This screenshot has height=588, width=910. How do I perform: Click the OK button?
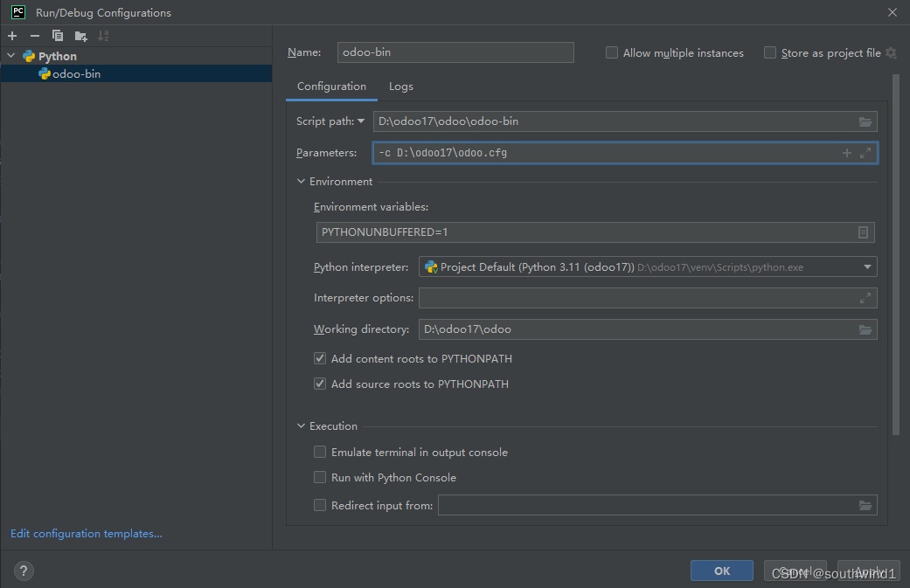coord(722,571)
